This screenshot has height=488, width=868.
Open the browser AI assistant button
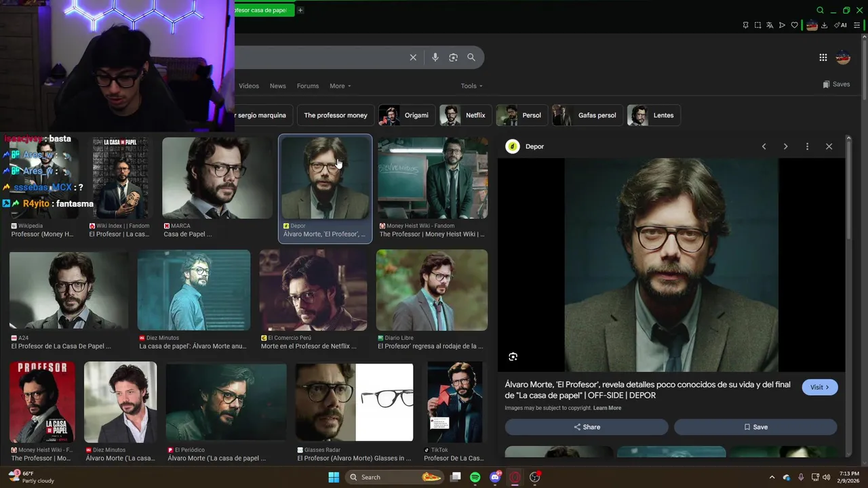coord(842,25)
